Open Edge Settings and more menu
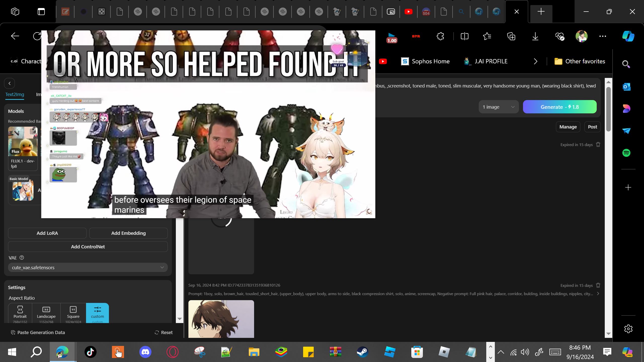Viewport: 644px width, 362px height. pyautogui.click(x=603, y=36)
